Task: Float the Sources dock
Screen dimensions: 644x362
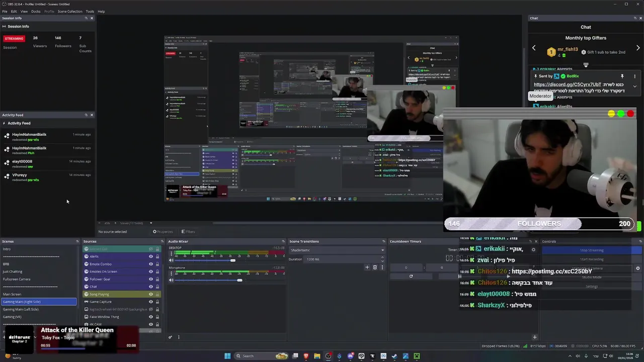Action: coord(162,241)
